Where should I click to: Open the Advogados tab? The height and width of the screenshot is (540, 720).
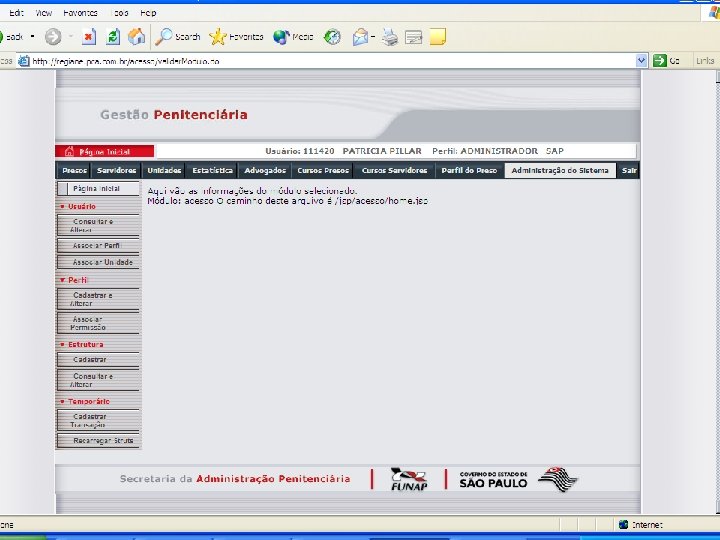coord(265,170)
